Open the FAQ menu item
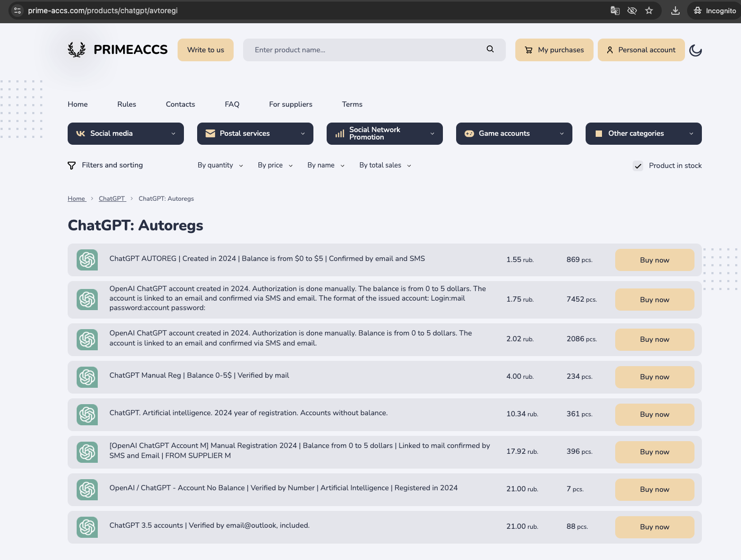The height and width of the screenshot is (560, 741). [232, 105]
